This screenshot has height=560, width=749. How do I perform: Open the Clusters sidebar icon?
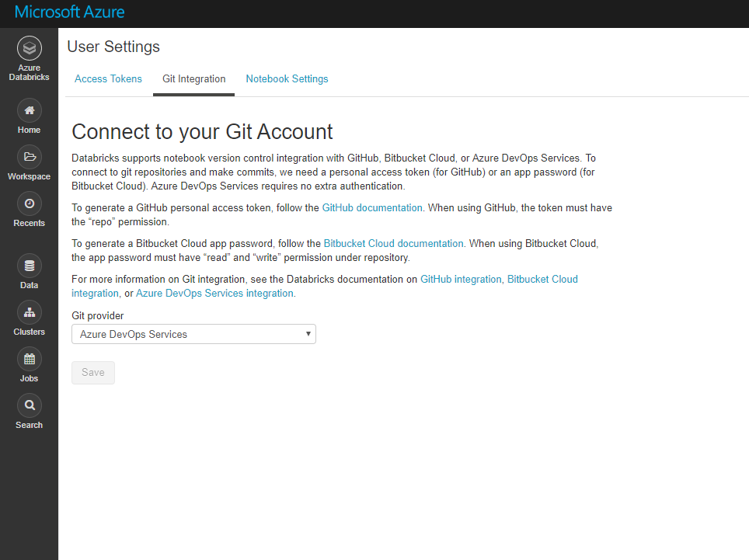coord(30,313)
